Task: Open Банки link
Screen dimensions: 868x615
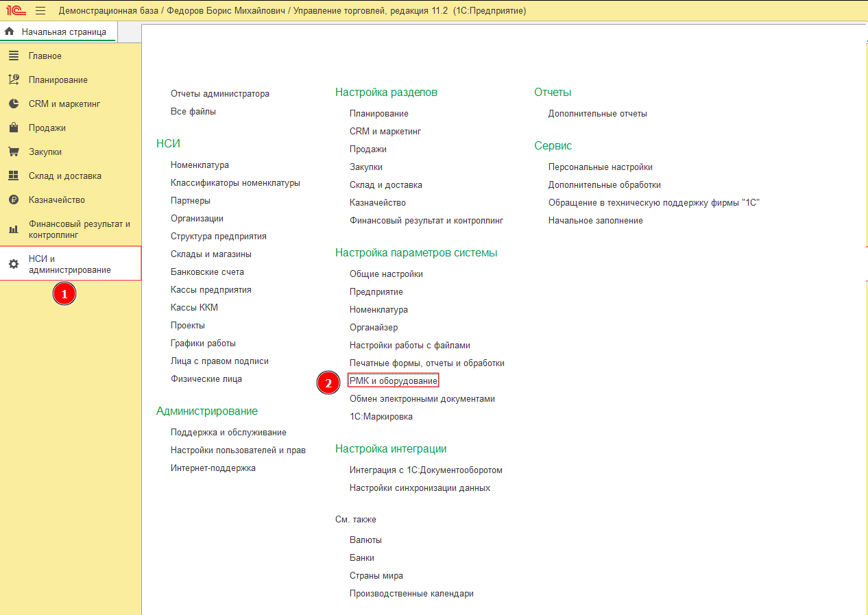Action: click(362, 558)
